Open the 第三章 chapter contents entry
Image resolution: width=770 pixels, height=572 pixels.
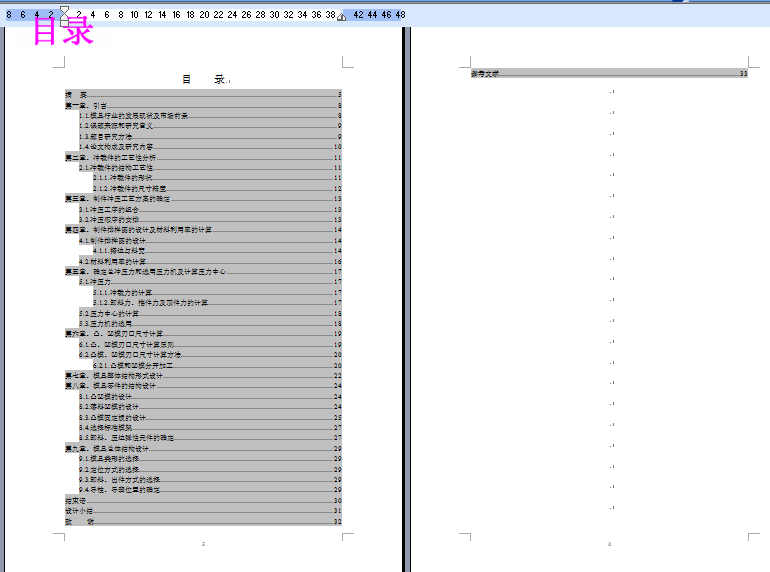[x=203, y=199]
